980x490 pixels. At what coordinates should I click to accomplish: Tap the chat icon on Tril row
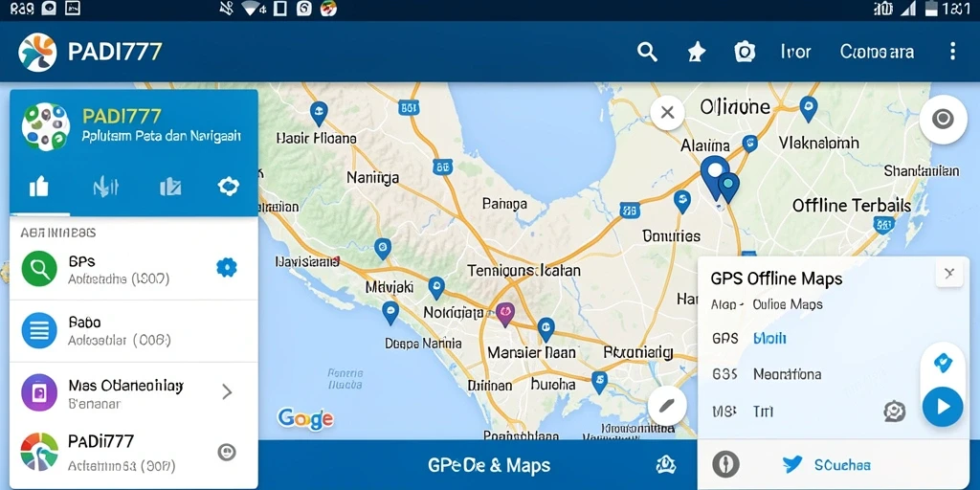coord(895,411)
